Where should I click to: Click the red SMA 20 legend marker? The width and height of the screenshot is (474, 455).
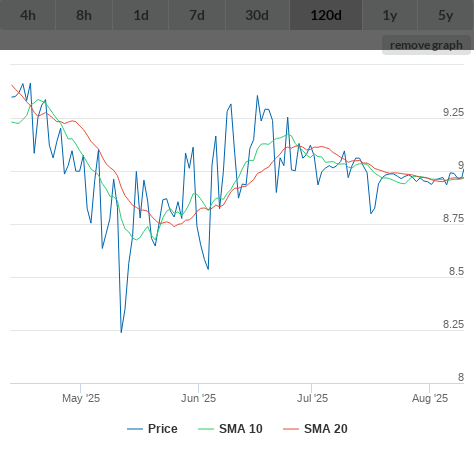[291, 429]
